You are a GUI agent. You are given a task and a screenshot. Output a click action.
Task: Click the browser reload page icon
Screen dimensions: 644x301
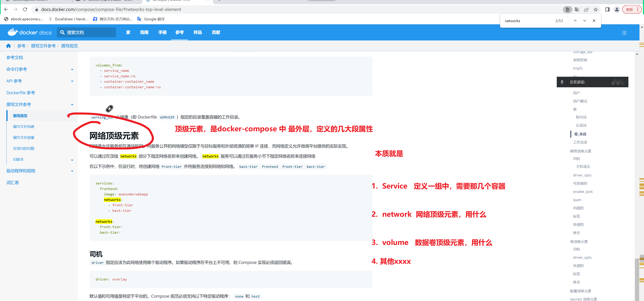[x=25, y=10]
